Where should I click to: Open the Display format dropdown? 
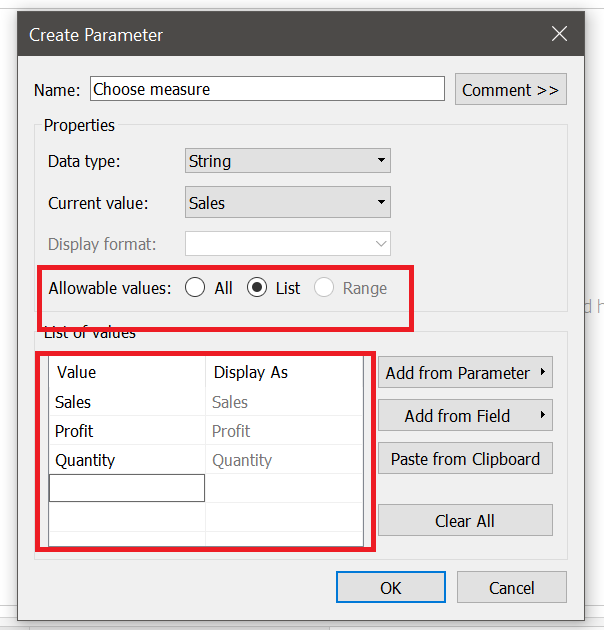pyautogui.click(x=288, y=244)
